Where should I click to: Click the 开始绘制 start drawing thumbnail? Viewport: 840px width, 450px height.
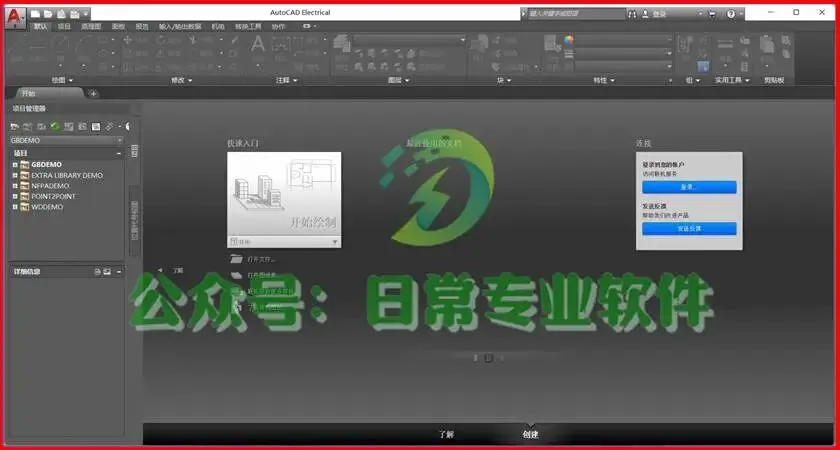pyautogui.click(x=284, y=194)
